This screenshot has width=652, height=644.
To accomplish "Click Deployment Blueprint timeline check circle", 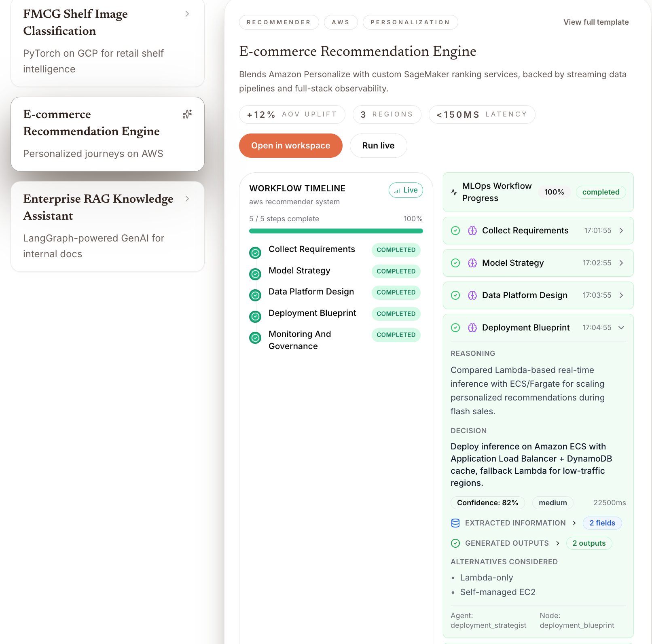I will click(255, 316).
